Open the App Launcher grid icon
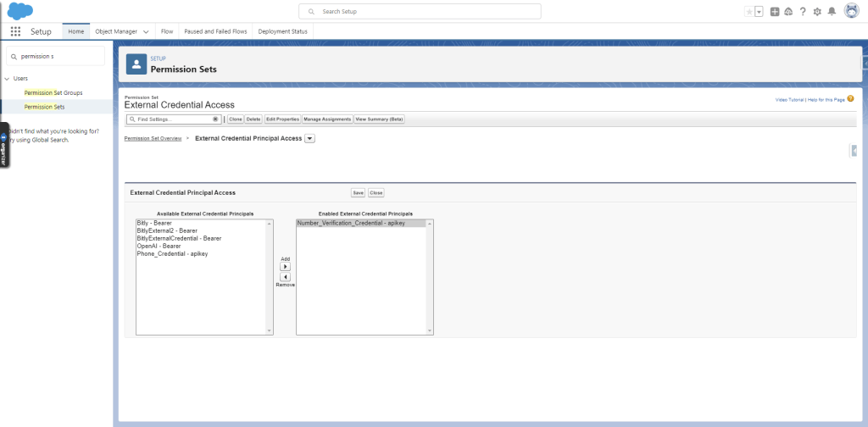 tap(15, 31)
